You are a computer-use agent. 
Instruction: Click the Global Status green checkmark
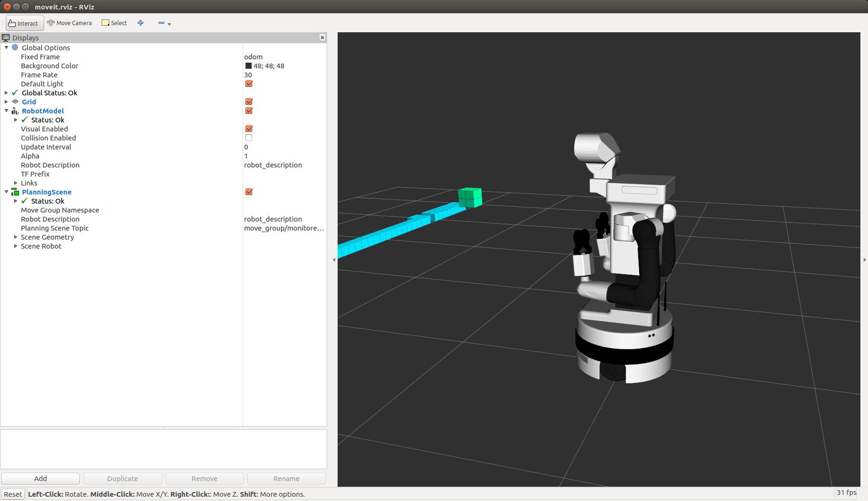click(x=15, y=93)
